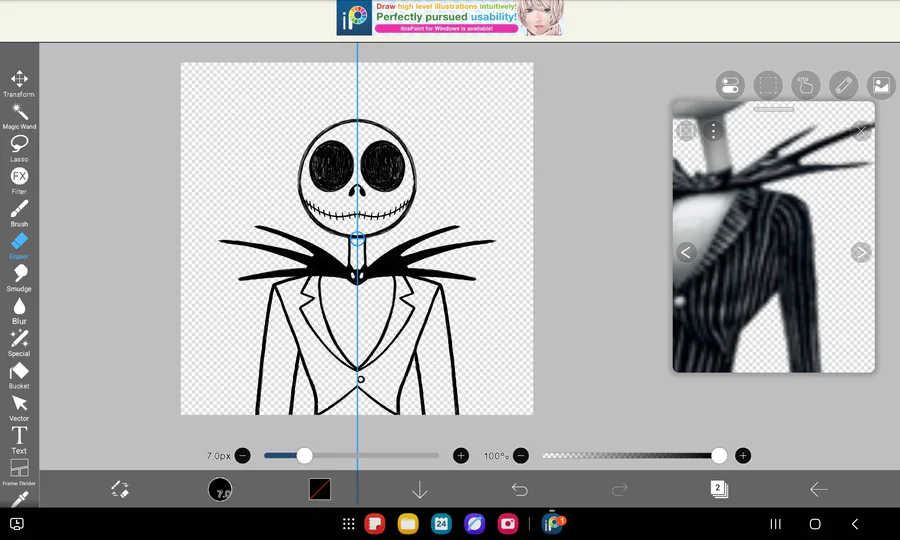Select the Eraser tool
900x540 pixels.
(x=19, y=246)
